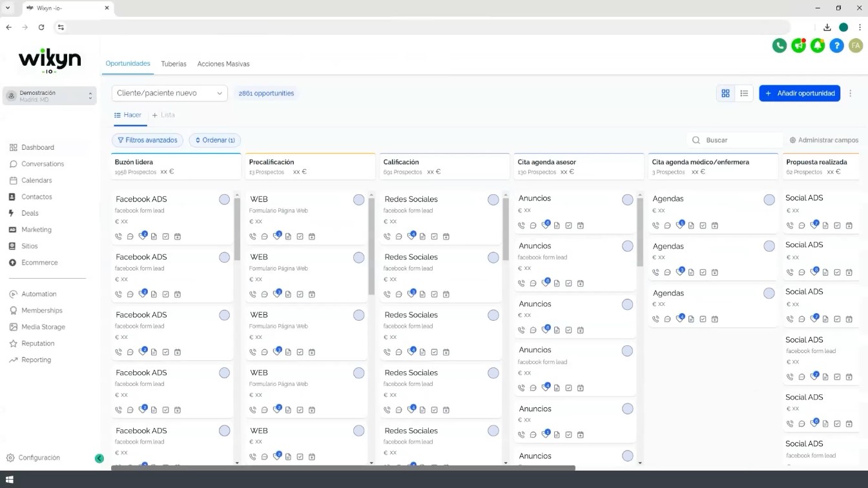
Task: Add a new Lista view tab
Action: click(x=163, y=115)
